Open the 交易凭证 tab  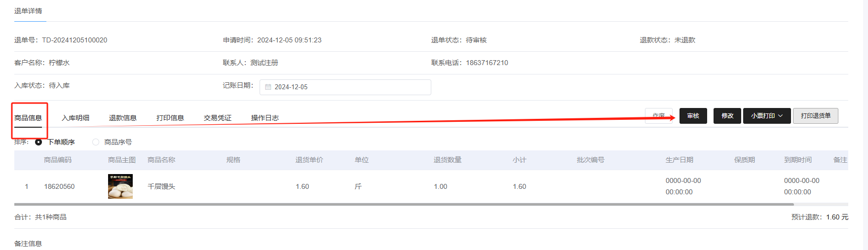click(x=218, y=118)
